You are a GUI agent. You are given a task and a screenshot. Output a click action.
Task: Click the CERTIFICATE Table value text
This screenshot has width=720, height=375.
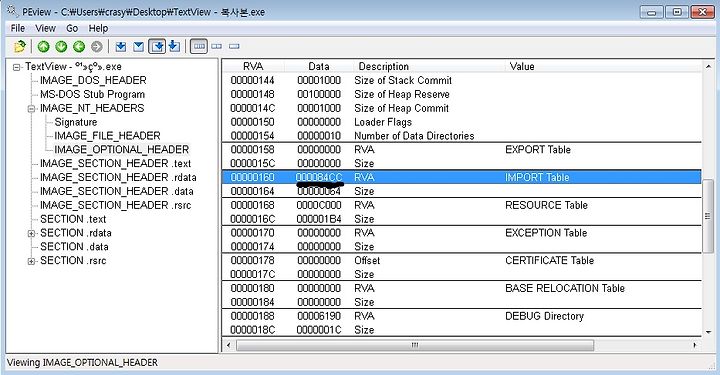(550, 261)
